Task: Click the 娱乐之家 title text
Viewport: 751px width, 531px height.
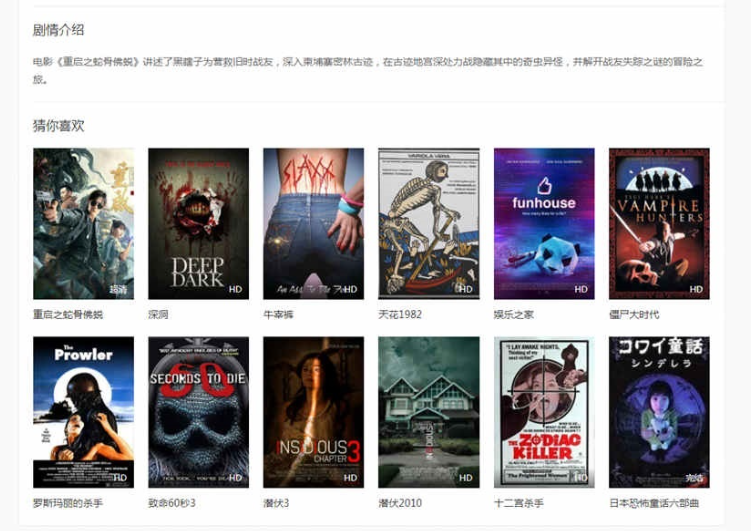Action: pos(513,315)
